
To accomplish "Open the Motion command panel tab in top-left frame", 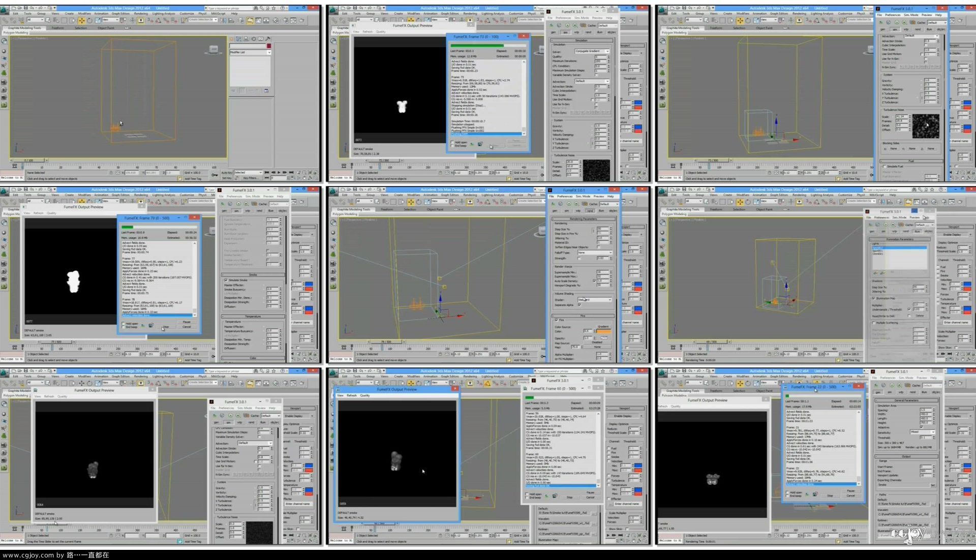I will tap(253, 39).
